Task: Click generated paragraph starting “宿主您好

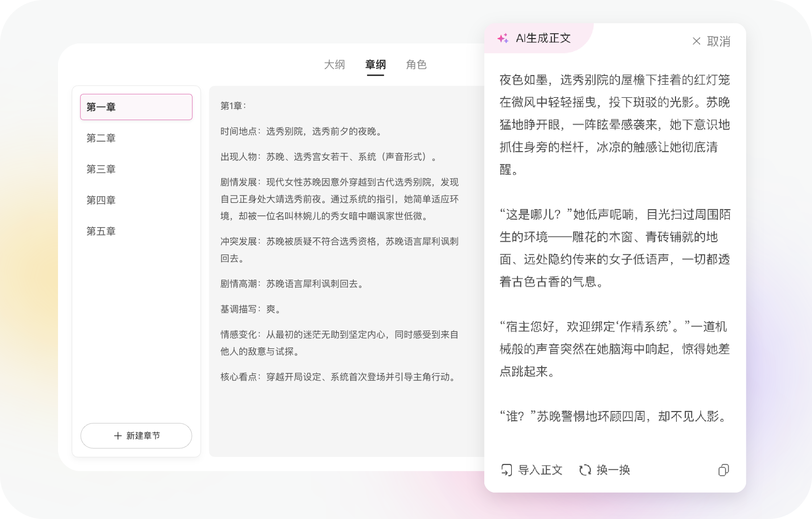Action: (615, 349)
